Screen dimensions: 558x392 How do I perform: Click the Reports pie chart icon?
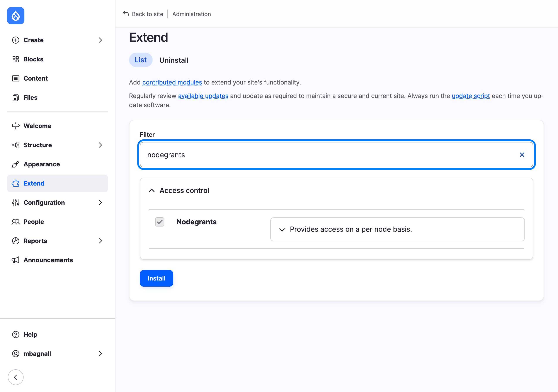pyautogui.click(x=15, y=241)
